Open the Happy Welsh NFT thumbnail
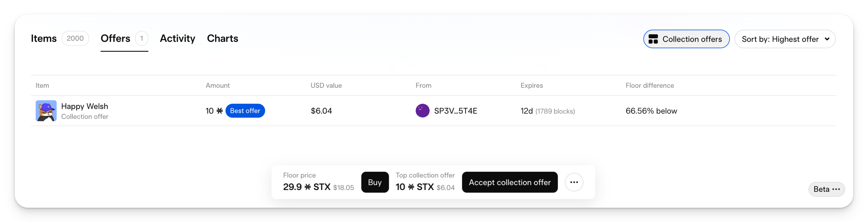 click(46, 111)
